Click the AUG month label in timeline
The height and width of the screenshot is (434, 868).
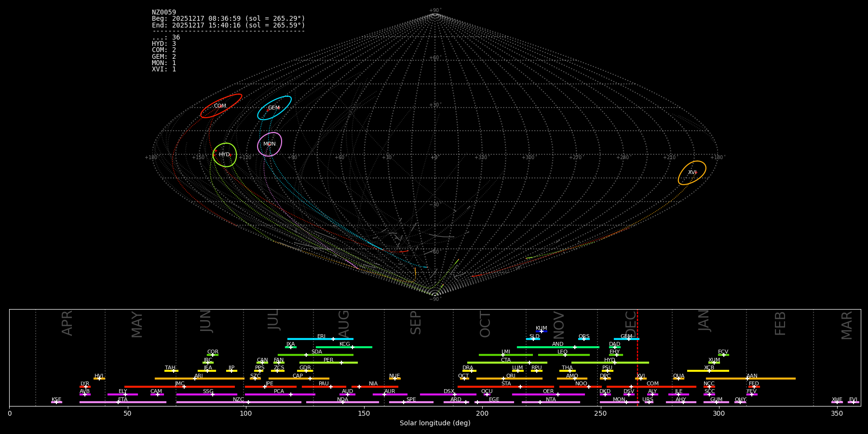344,323
